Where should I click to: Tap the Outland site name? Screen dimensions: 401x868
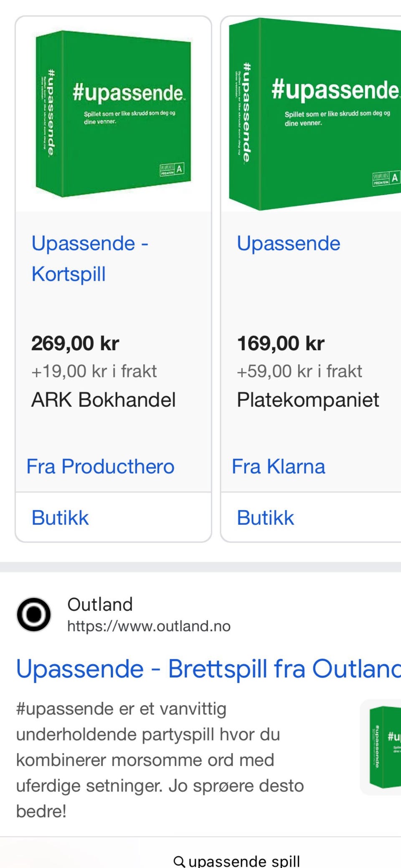100,604
